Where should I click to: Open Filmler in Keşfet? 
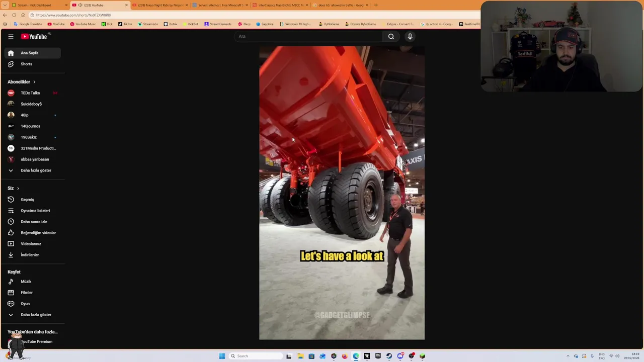[x=32, y=293]
